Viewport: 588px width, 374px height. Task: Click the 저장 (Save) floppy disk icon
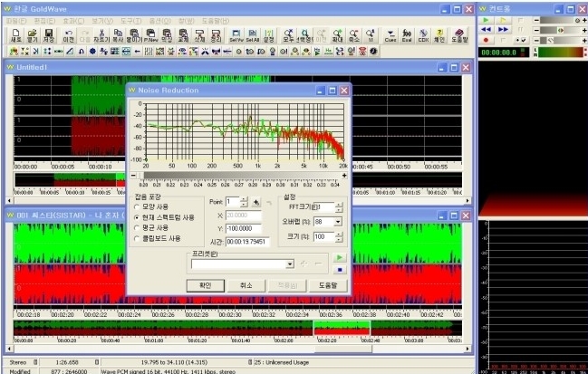pyautogui.click(x=49, y=35)
